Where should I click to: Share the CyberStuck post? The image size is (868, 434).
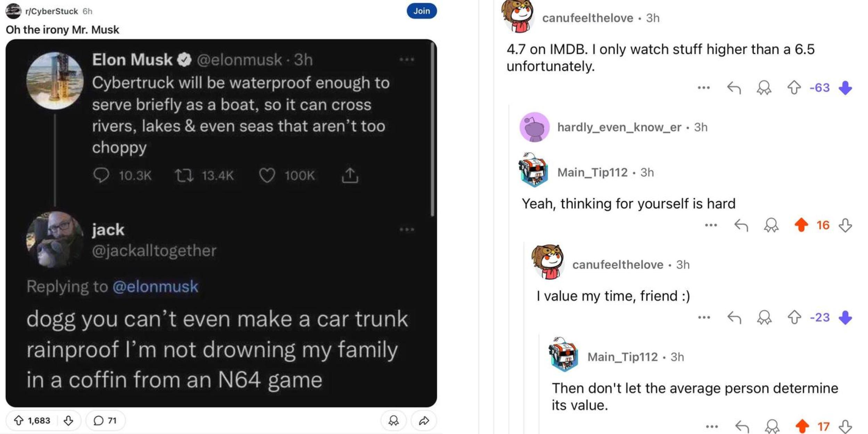(424, 421)
